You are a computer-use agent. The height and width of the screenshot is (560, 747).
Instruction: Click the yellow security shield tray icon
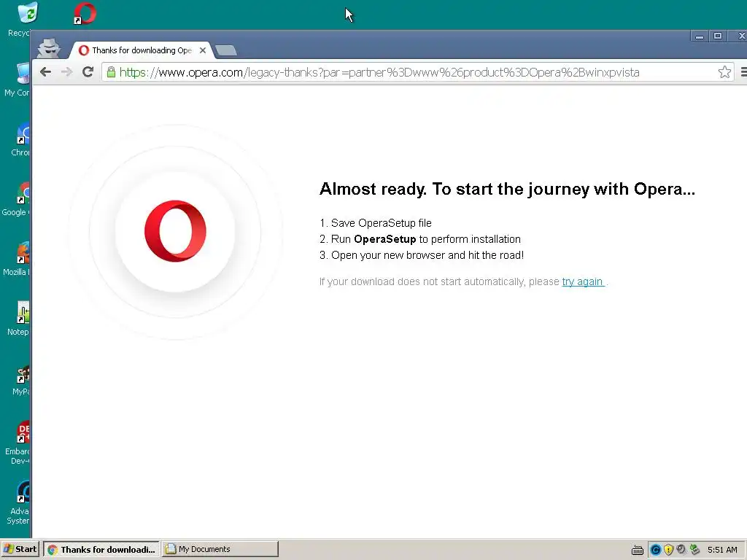click(x=668, y=550)
